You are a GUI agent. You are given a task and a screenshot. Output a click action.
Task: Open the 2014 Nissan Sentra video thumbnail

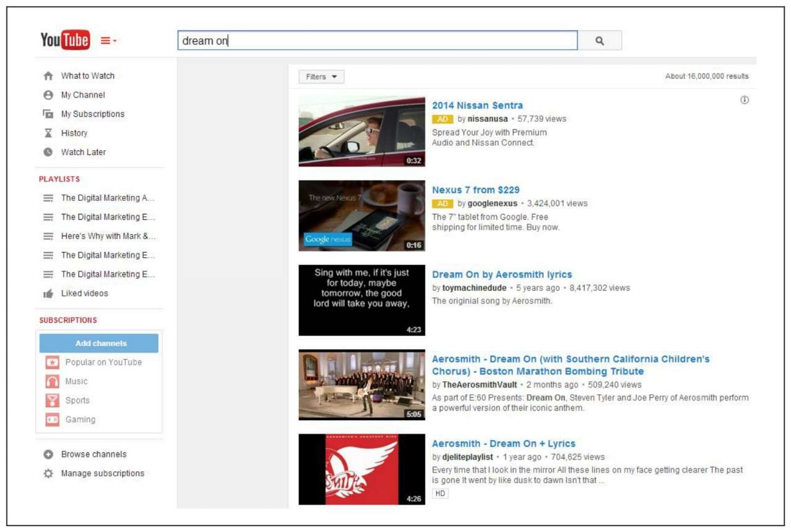pos(362,132)
